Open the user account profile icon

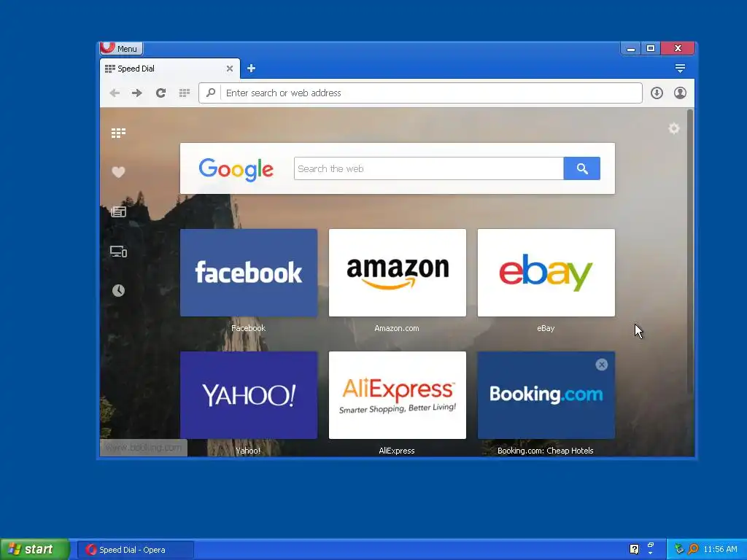coord(680,93)
